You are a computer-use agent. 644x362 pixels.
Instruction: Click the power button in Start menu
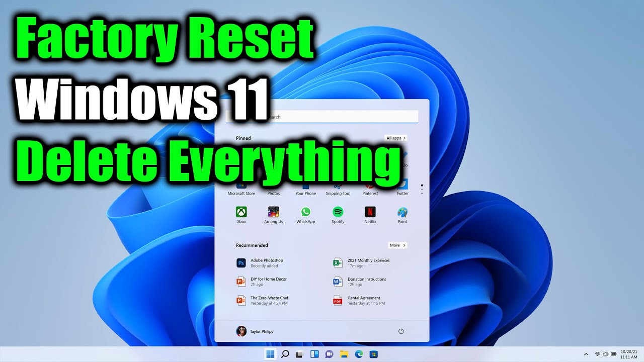pyautogui.click(x=401, y=331)
